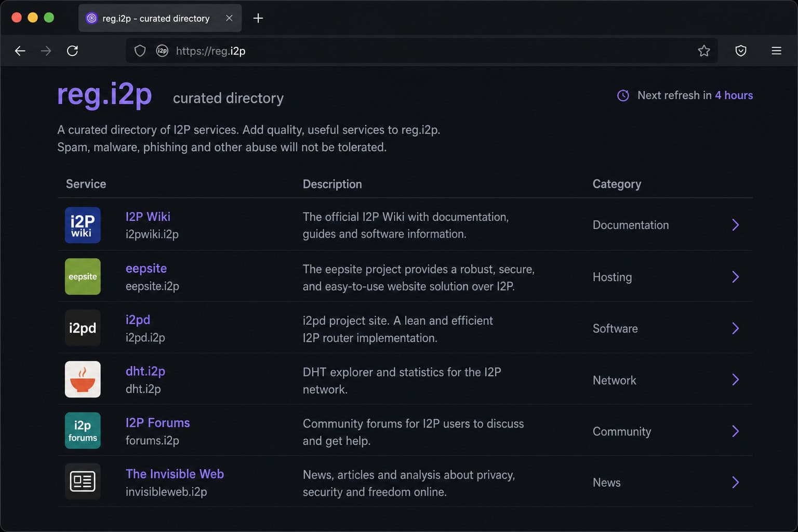Open the hamburger application menu

(776, 51)
